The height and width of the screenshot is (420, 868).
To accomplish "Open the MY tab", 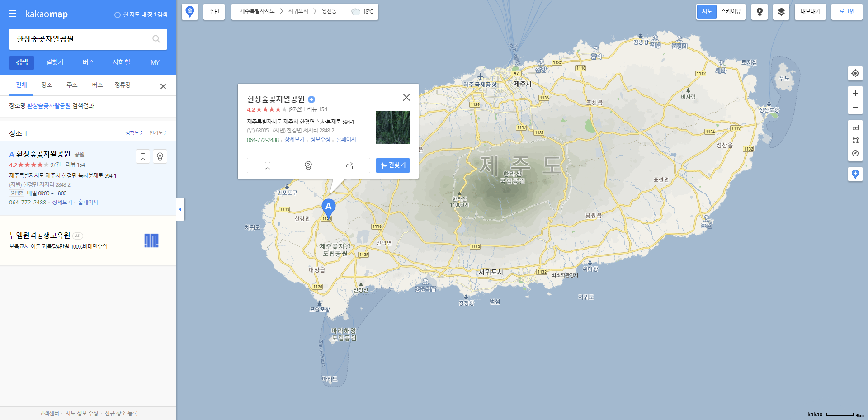I will [155, 62].
